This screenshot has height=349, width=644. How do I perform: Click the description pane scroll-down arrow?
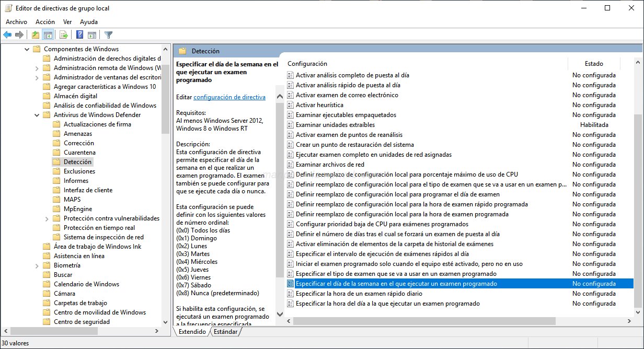[280, 314]
